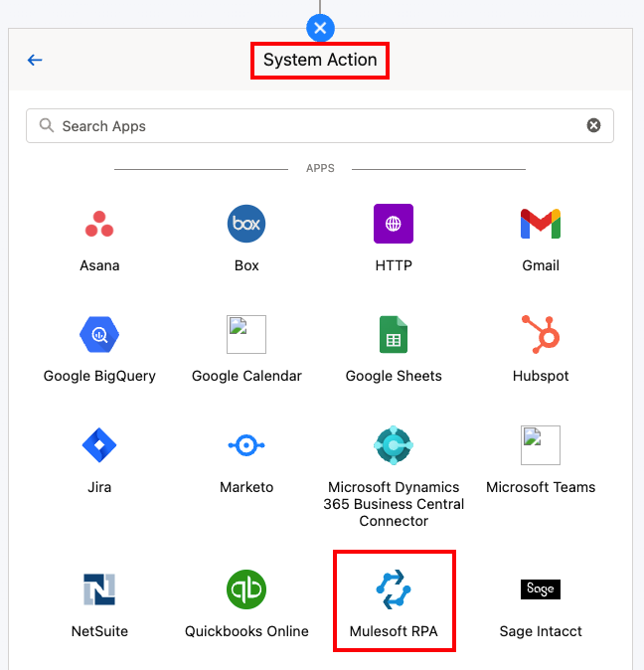Select the Microsoft Teams thumbnail
644x670 pixels.
point(541,445)
